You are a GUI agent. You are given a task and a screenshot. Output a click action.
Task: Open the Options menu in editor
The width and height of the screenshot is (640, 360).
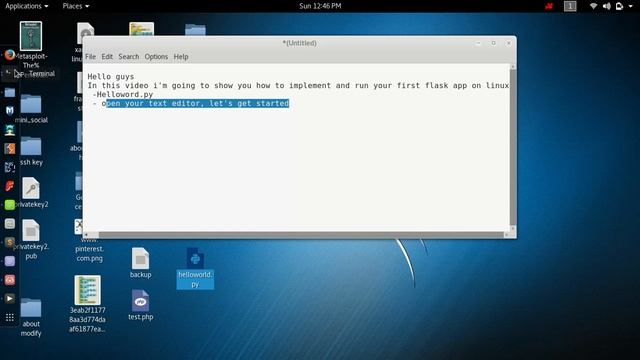pos(156,57)
